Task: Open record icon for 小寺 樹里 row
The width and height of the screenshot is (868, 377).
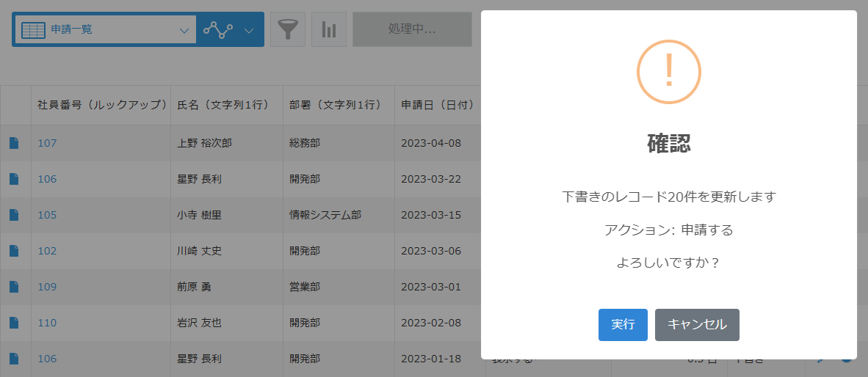Action: coord(14,215)
